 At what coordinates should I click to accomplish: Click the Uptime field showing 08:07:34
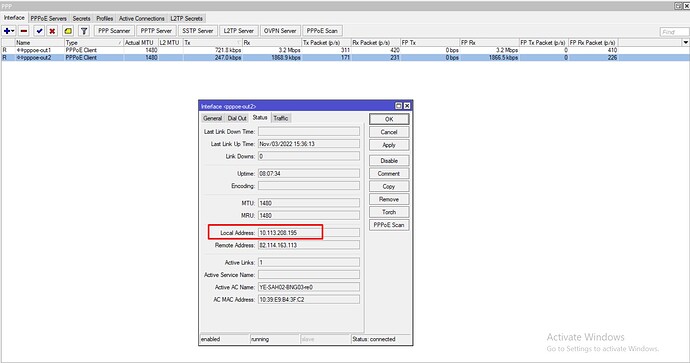(x=308, y=173)
